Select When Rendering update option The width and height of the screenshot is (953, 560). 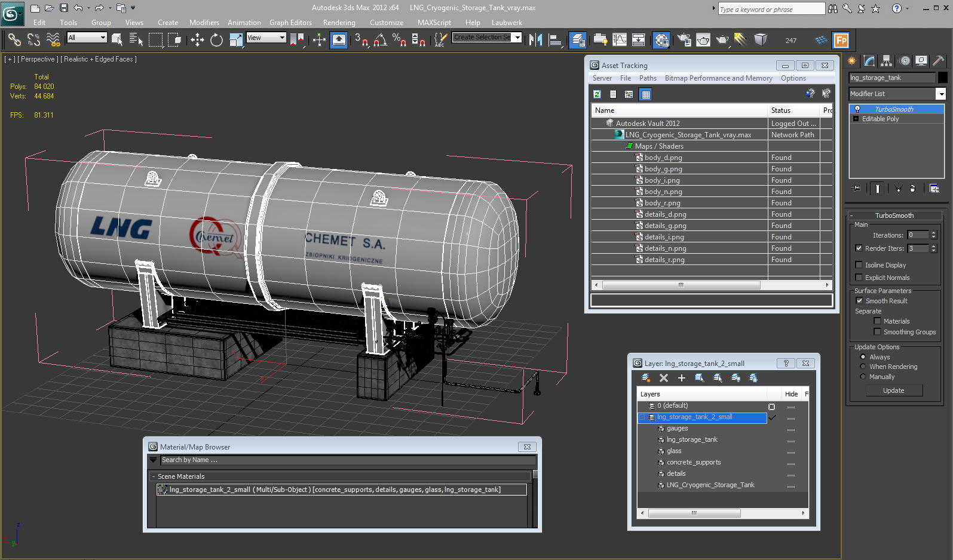(x=863, y=367)
